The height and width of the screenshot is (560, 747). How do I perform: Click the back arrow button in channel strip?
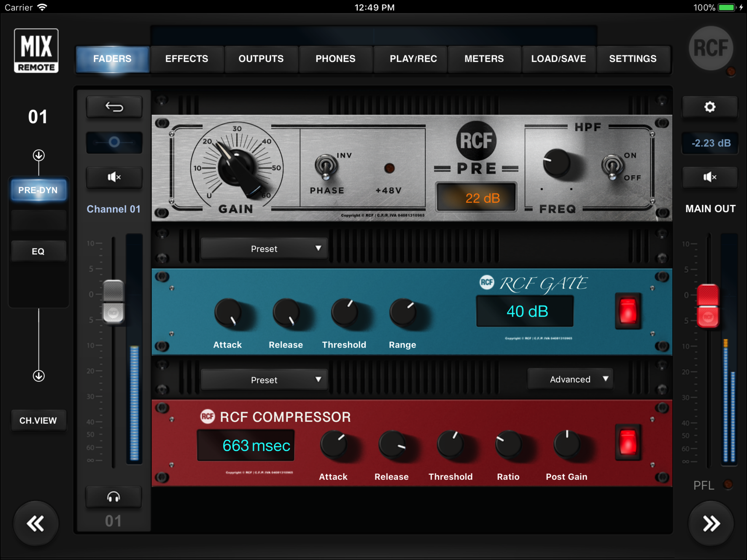(x=114, y=107)
